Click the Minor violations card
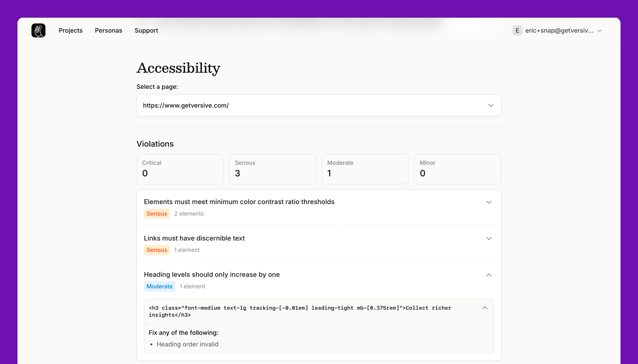The image size is (638, 364). point(457,169)
